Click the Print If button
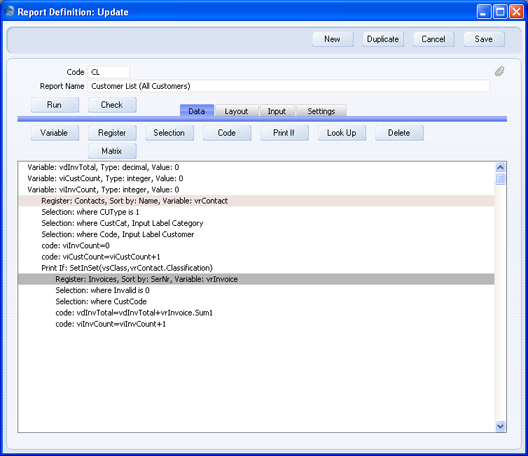Image resolution: width=528 pixels, height=456 pixels. 284,133
